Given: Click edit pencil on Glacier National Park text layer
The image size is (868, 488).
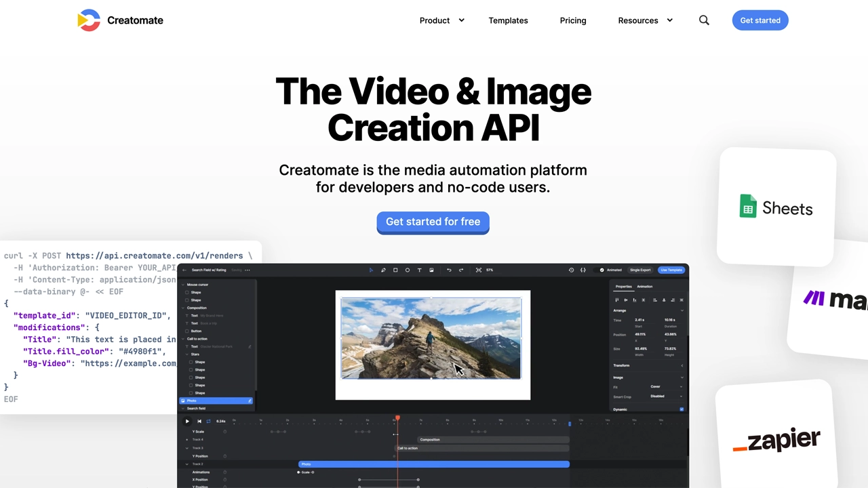Looking at the screenshot, I should (250, 346).
